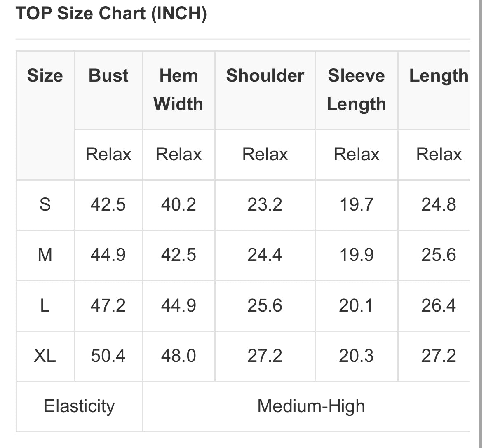Select the M size row label
Viewport: 486px width, 448px height.
pyautogui.click(x=45, y=255)
